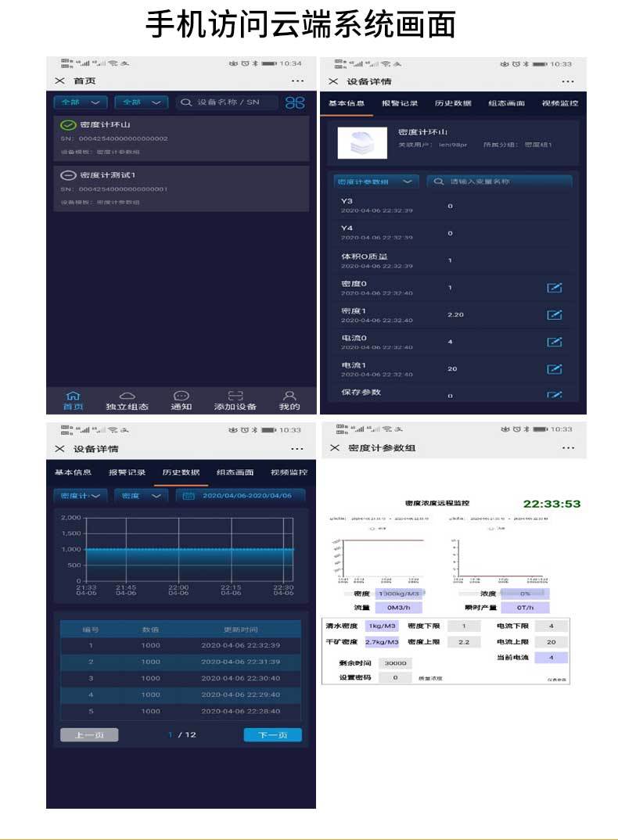Click the 下一页 button
The image size is (618, 840).
tap(272, 735)
